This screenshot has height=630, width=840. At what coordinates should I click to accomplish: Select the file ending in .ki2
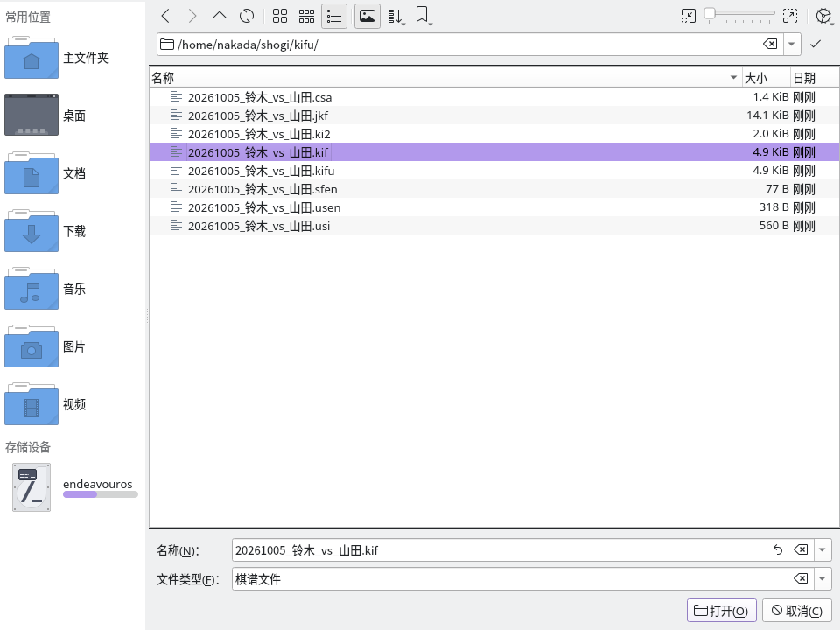493,134
